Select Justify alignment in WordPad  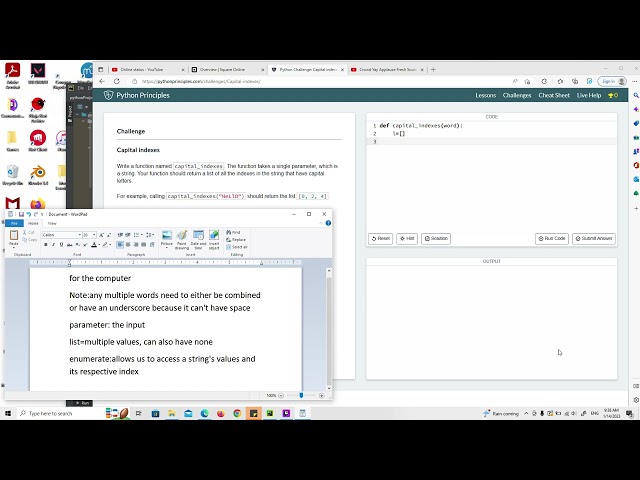pos(143,244)
